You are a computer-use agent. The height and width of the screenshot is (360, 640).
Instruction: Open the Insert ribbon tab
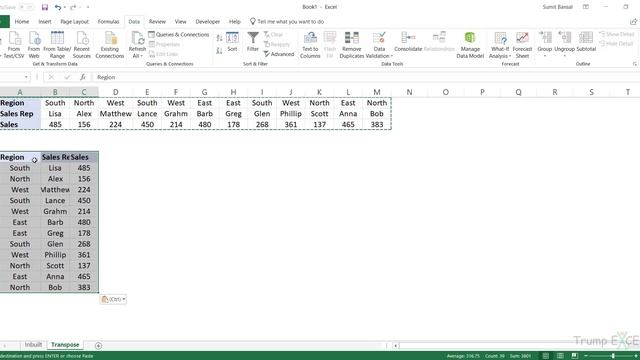click(45, 22)
